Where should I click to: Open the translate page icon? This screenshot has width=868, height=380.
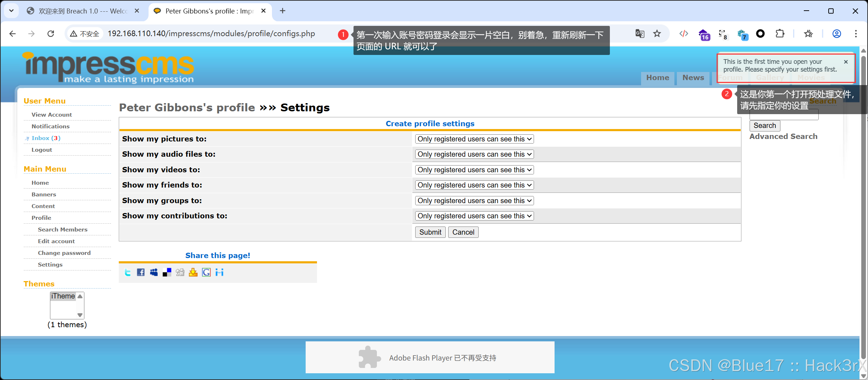click(640, 34)
